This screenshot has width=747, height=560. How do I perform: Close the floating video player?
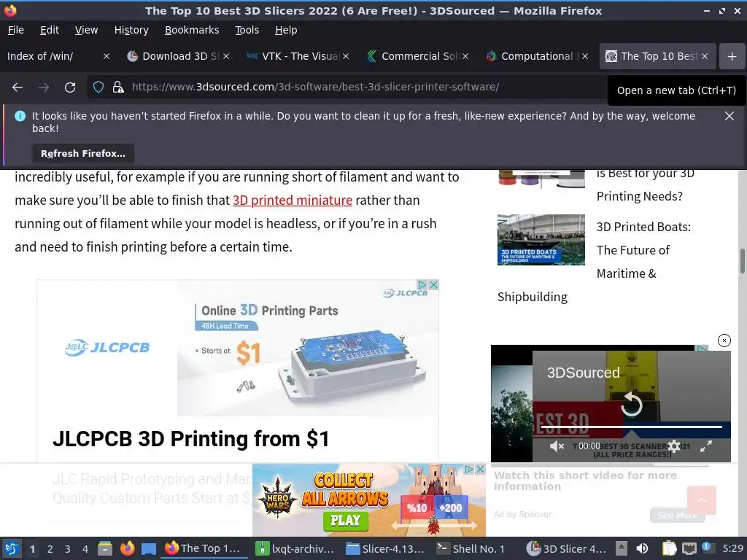point(724,341)
